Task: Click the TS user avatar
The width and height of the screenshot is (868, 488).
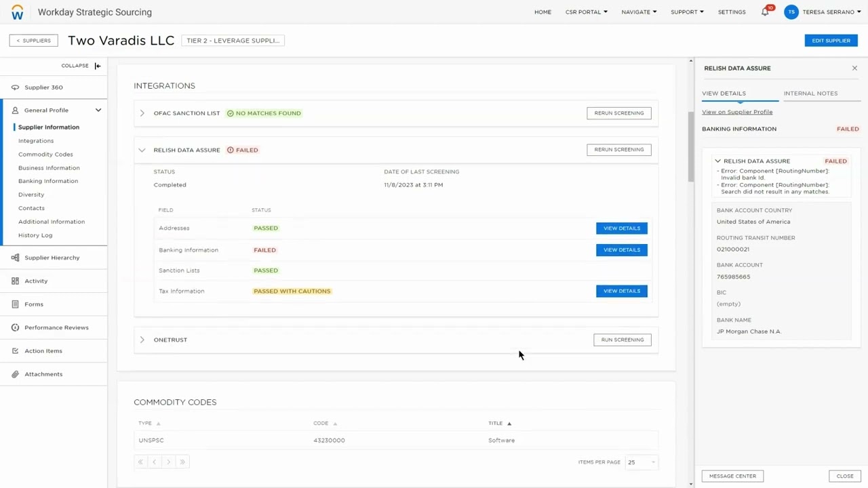Action: point(791,12)
